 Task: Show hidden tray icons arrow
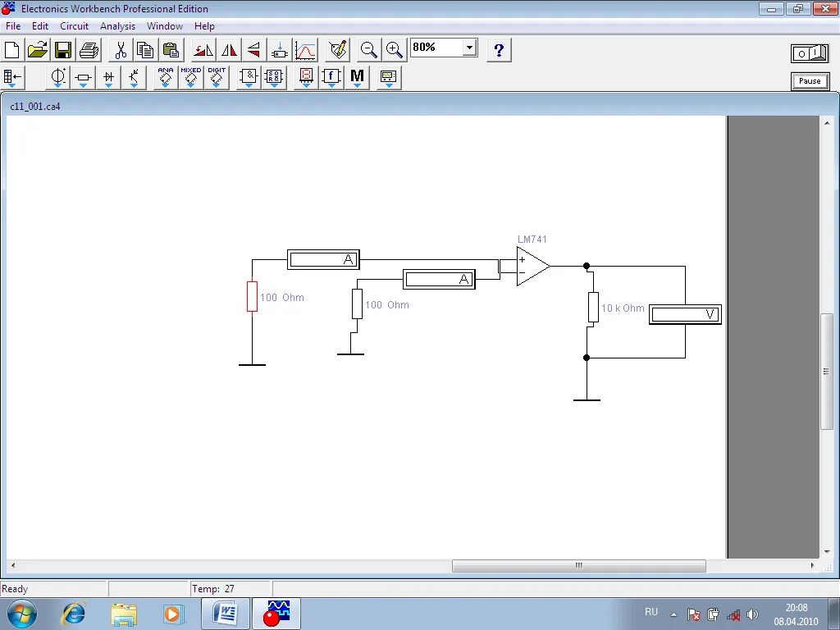(x=674, y=614)
